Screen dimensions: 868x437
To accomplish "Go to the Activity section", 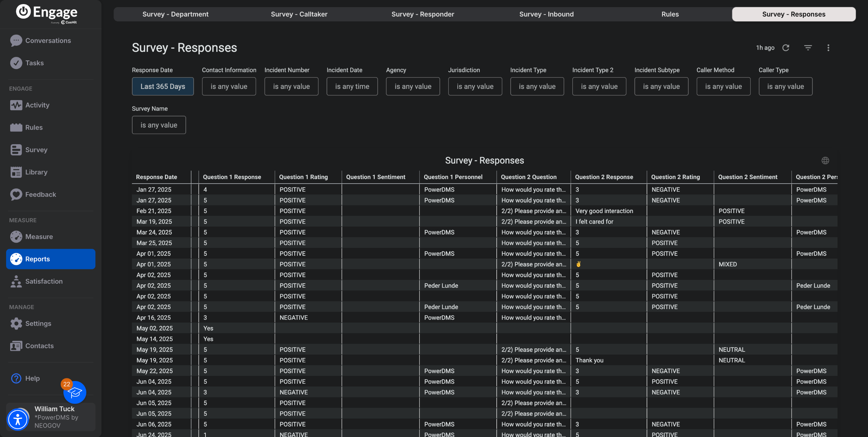I will coord(37,105).
